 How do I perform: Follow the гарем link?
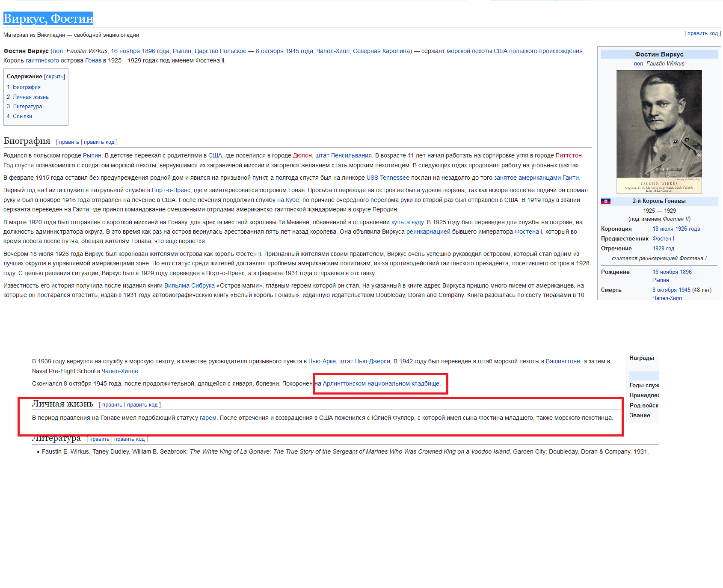tap(208, 418)
